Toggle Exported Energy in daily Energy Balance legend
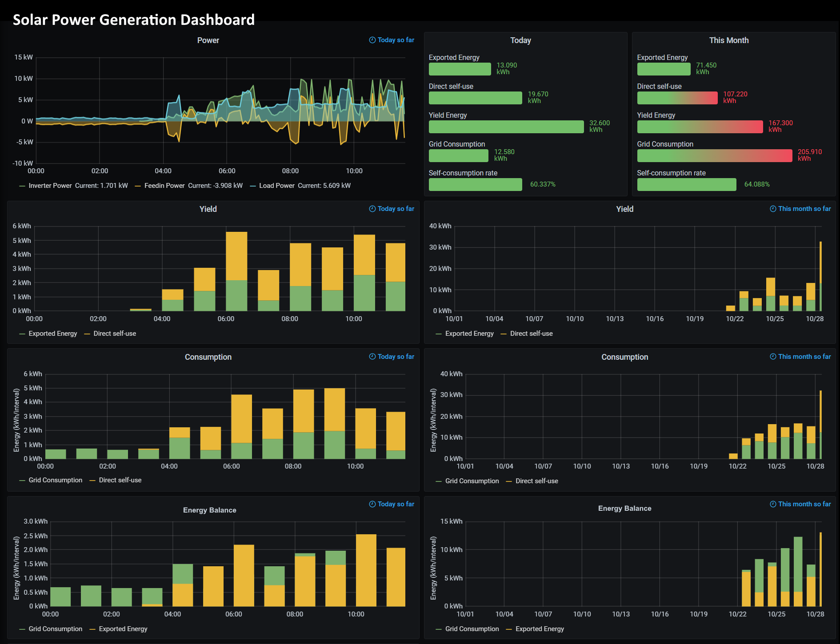 (123, 629)
